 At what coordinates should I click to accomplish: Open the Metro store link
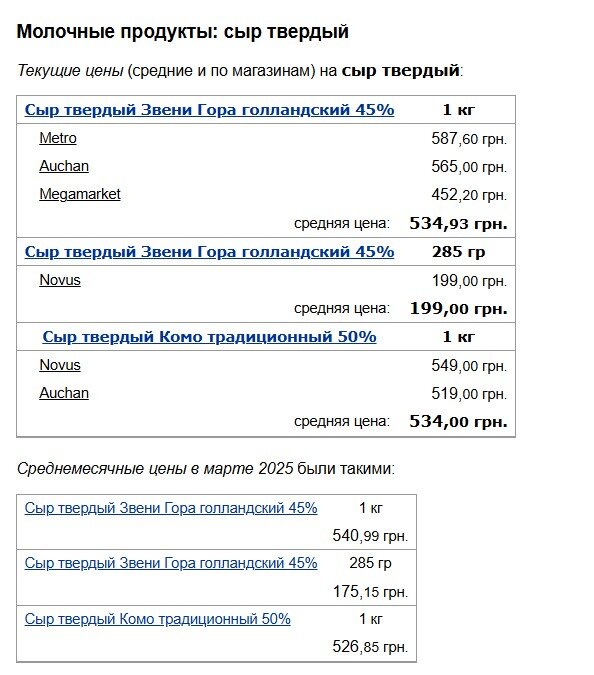[58, 138]
